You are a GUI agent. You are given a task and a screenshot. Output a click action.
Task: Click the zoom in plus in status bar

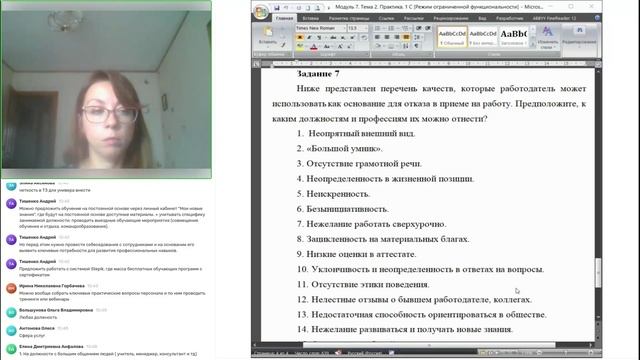591,353
